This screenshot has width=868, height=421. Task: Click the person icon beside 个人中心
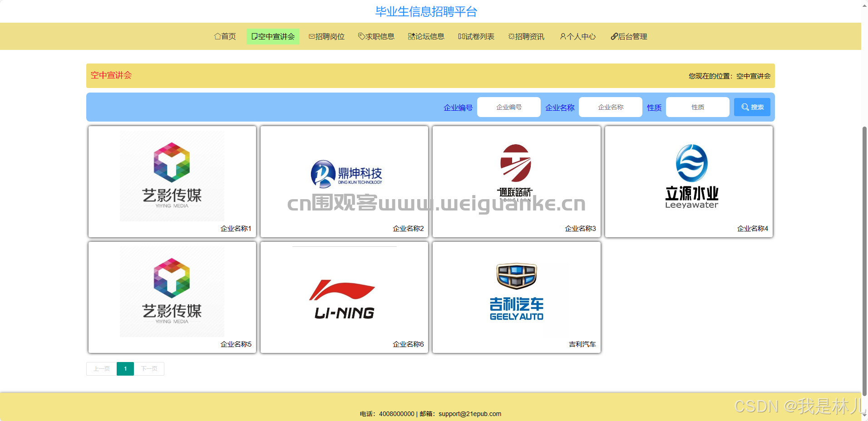pos(563,36)
